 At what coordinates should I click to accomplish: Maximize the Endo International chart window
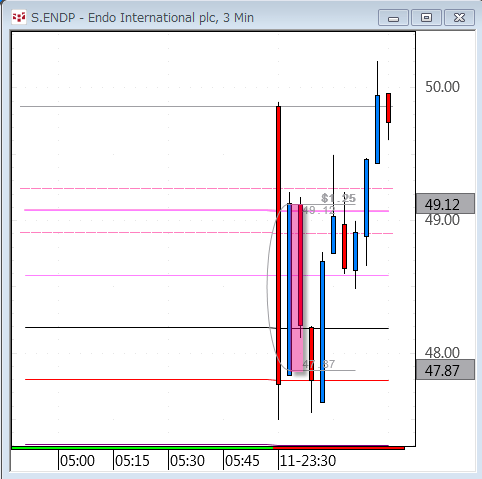coord(426,18)
